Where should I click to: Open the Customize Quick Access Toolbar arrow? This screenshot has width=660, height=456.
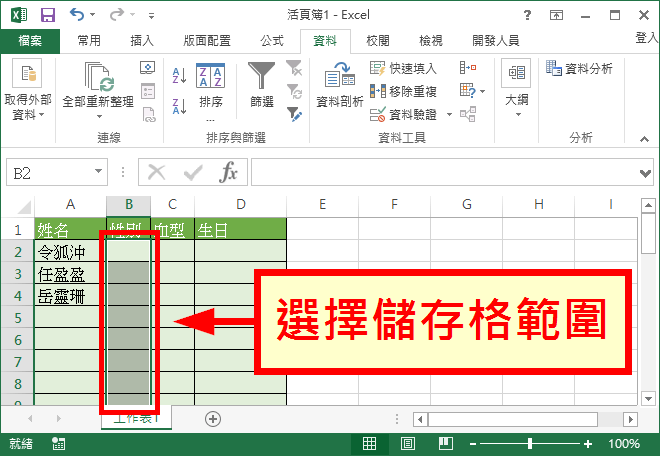click(151, 16)
